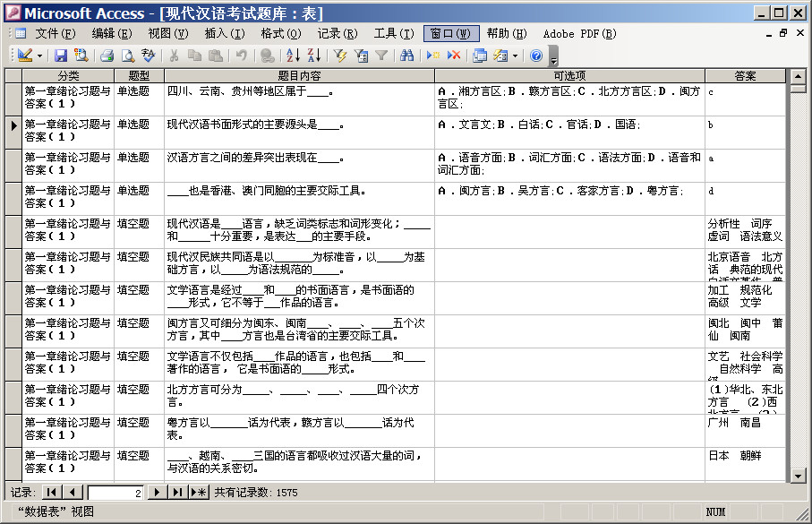Click the Copy icon
Screen dimensions: 812x524
click(x=194, y=55)
